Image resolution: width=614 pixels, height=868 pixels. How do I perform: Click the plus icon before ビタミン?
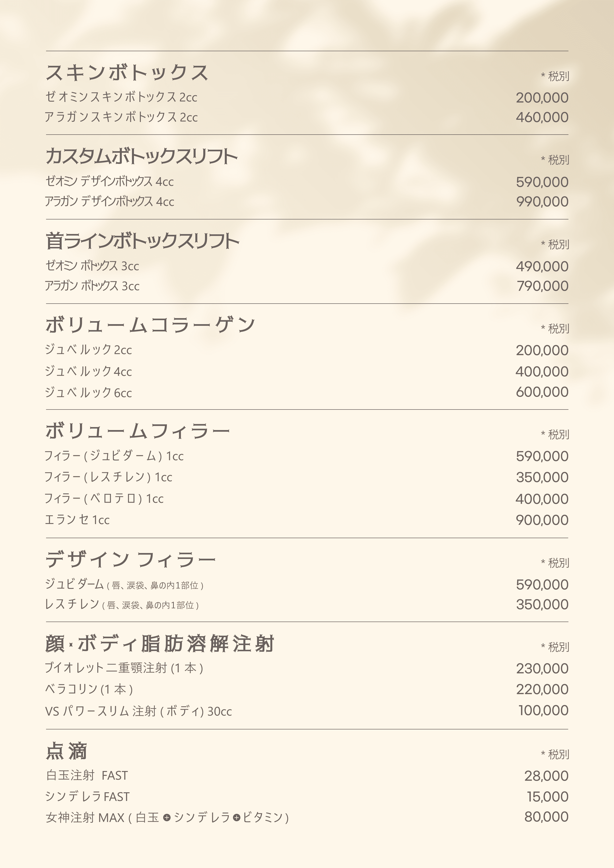point(237,817)
